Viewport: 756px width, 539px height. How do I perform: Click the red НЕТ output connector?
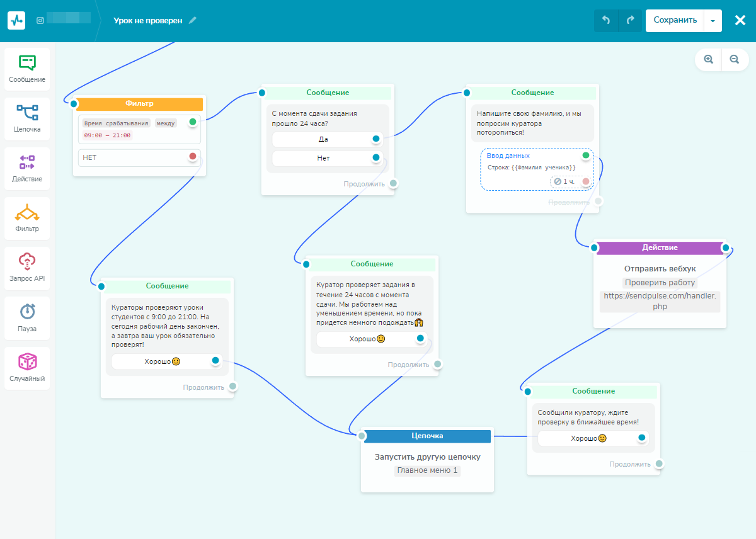point(193,156)
